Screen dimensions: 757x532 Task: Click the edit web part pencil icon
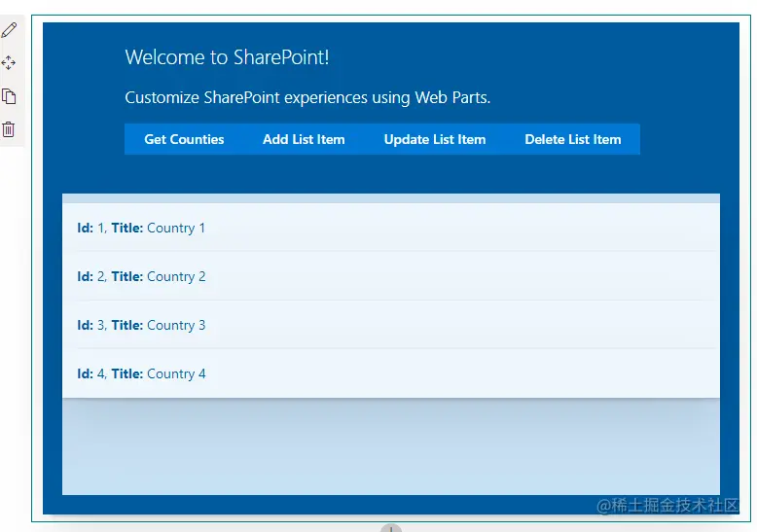click(9, 30)
